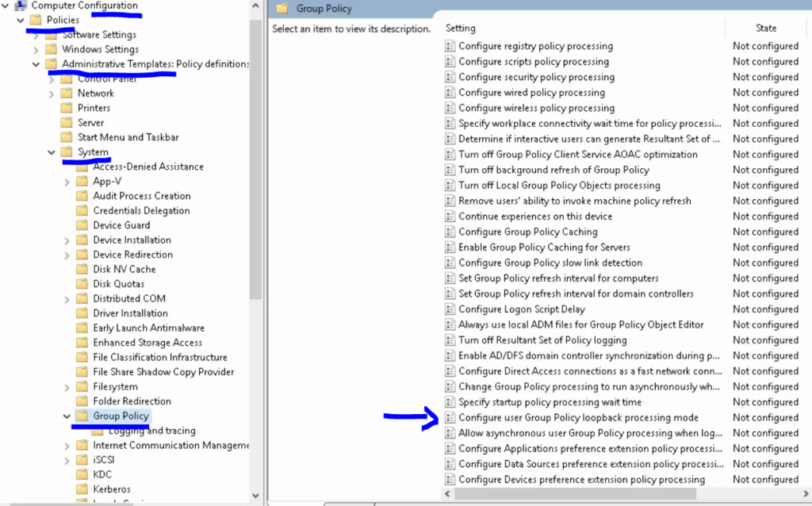The image size is (812, 506).
Task: Click the KDC folder icon
Action: 82,474
